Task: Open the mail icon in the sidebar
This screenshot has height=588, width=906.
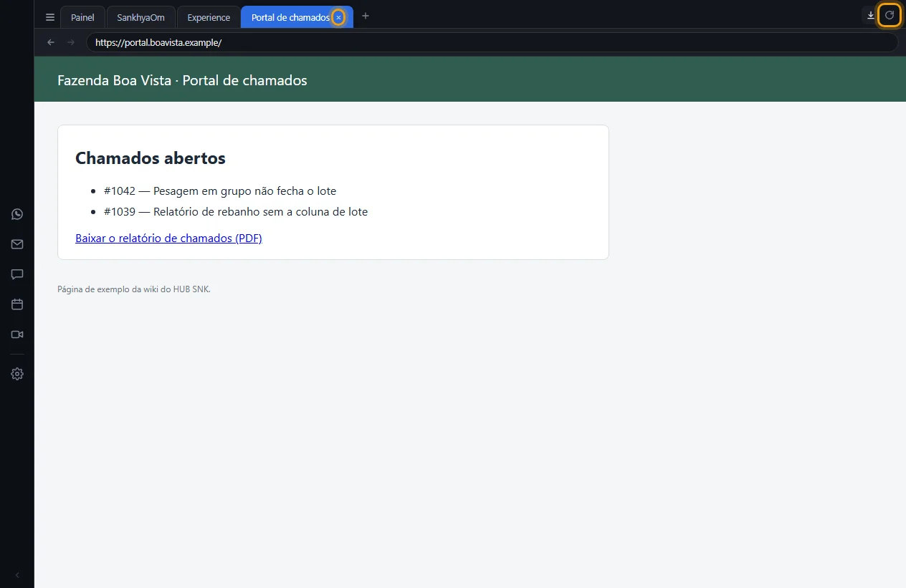Action: (x=17, y=244)
